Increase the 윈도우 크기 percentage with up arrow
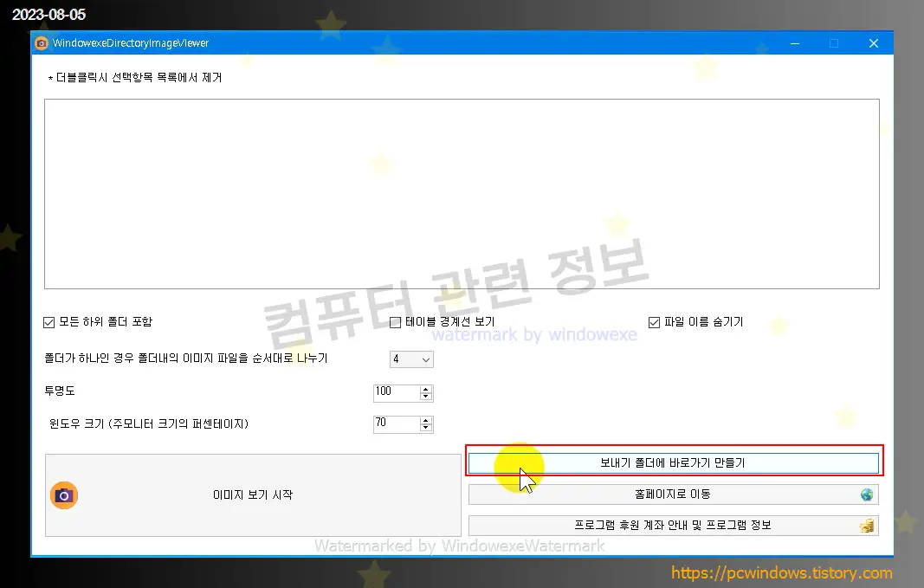This screenshot has height=588, width=924. click(426, 421)
